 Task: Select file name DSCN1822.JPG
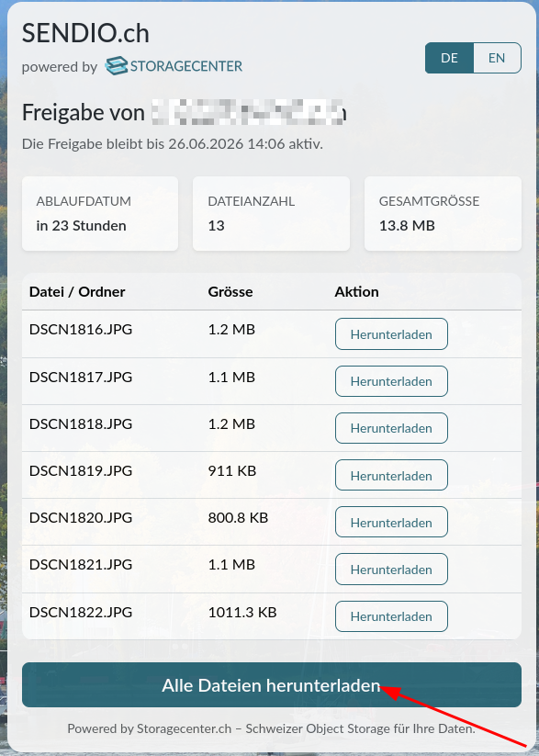click(81, 612)
